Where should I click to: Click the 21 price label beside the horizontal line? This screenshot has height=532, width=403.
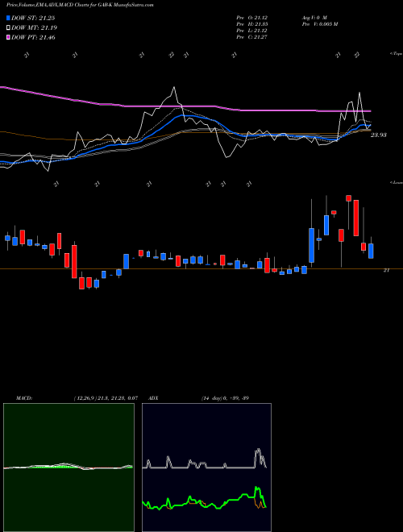pyautogui.click(x=386, y=270)
